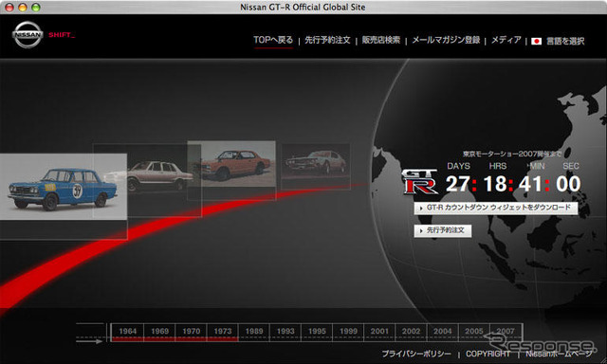
Task: Click the GT-R カウントダウン ウィジェットをダウンロード button
Action: click(x=496, y=208)
